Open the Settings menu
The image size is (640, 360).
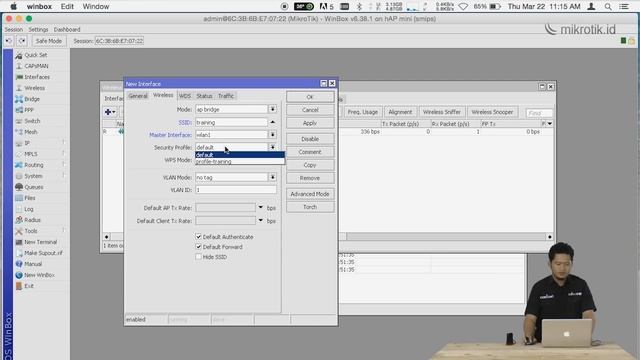38,29
